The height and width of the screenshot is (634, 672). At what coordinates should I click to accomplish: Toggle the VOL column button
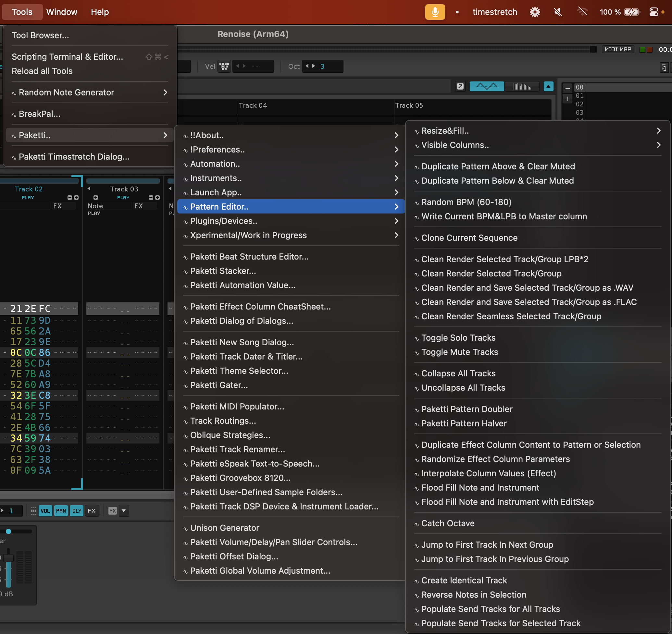coord(45,511)
